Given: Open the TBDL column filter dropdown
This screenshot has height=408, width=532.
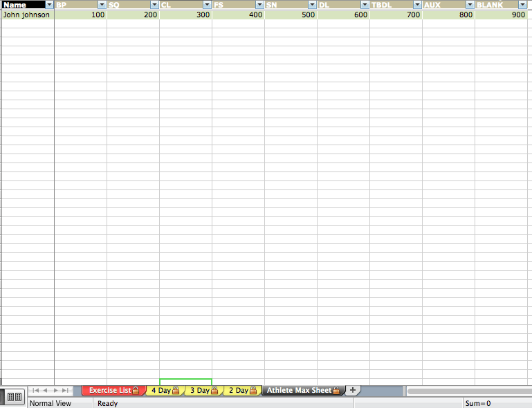Looking at the screenshot, I should point(417,5).
